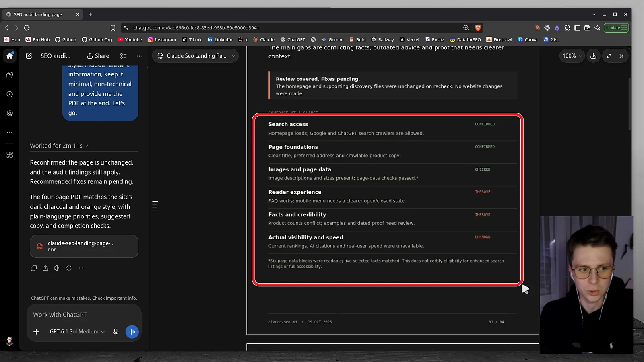Click the apps grid icon in sidebar
This screenshot has height=362, width=644.
10,155
